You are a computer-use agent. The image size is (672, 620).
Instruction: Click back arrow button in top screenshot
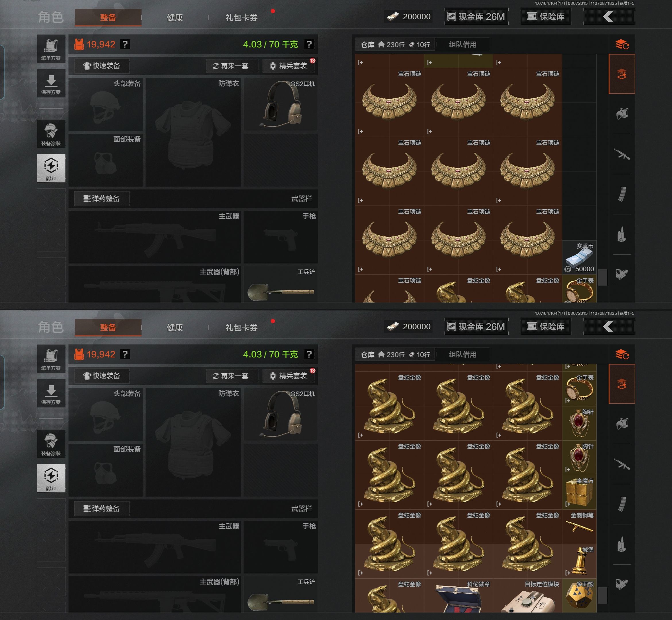click(x=609, y=16)
